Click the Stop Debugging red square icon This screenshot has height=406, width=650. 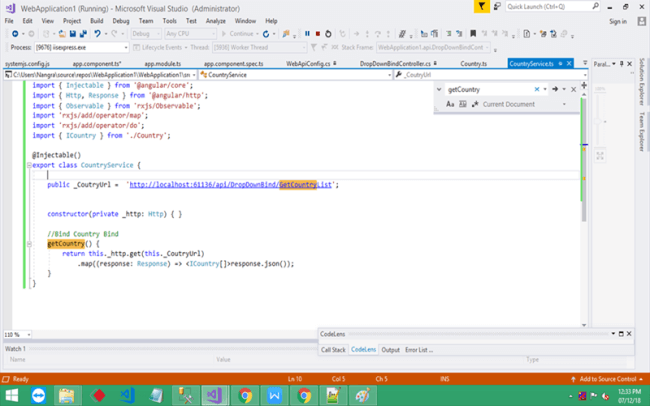point(318,34)
